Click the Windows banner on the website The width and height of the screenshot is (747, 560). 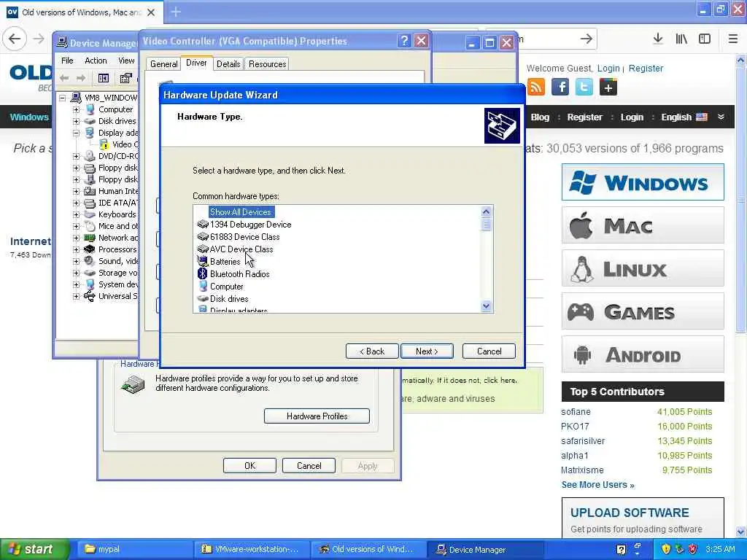tap(643, 182)
